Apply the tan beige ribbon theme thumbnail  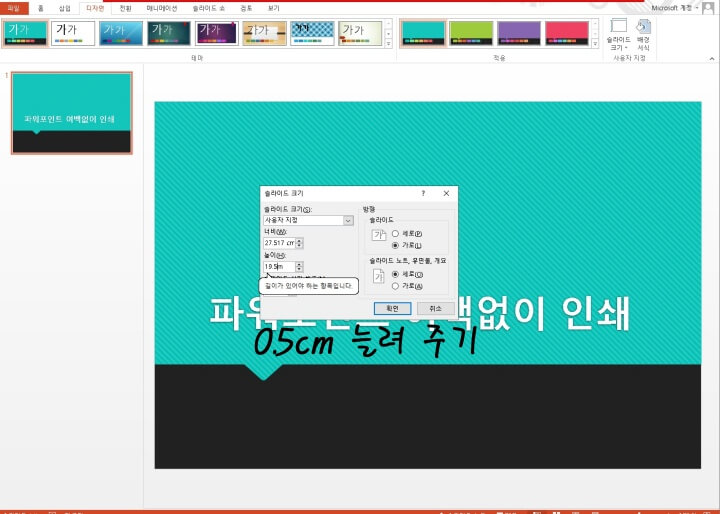[264, 33]
